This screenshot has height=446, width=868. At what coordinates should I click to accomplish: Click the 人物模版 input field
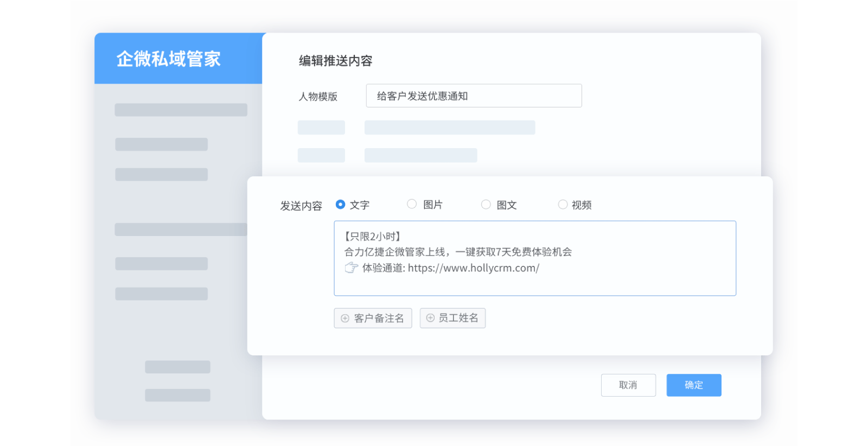[x=474, y=95]
